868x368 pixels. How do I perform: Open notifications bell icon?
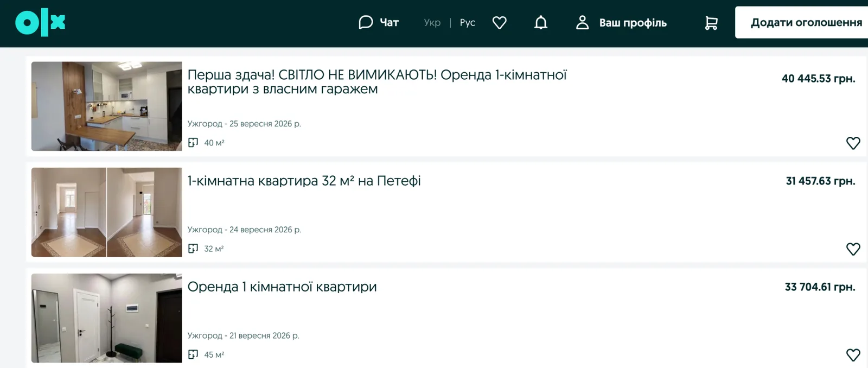541,22
